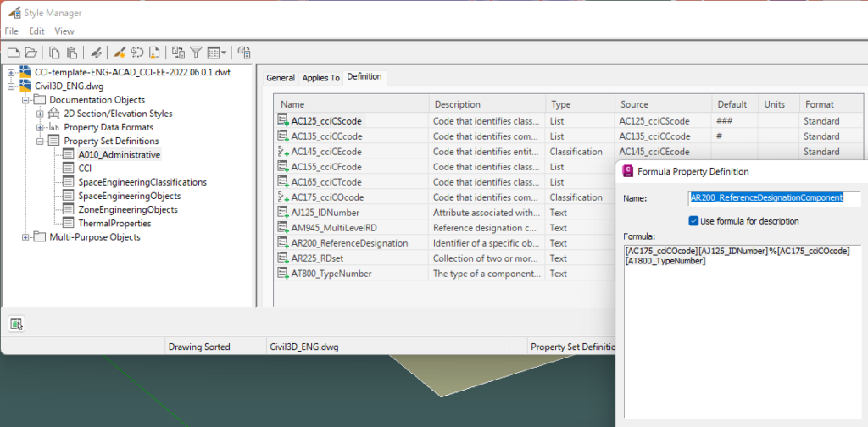This screenshot has height=427, width=868.
Task: Click the AC135_cciCCcode source cell
Action: [663, 136]
